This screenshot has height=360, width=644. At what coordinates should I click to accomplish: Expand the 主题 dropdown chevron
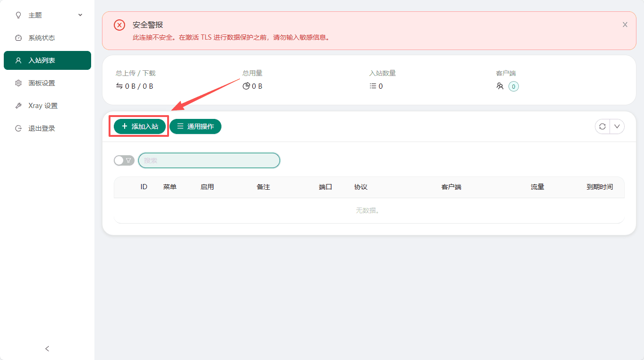(x=80, y=15)
